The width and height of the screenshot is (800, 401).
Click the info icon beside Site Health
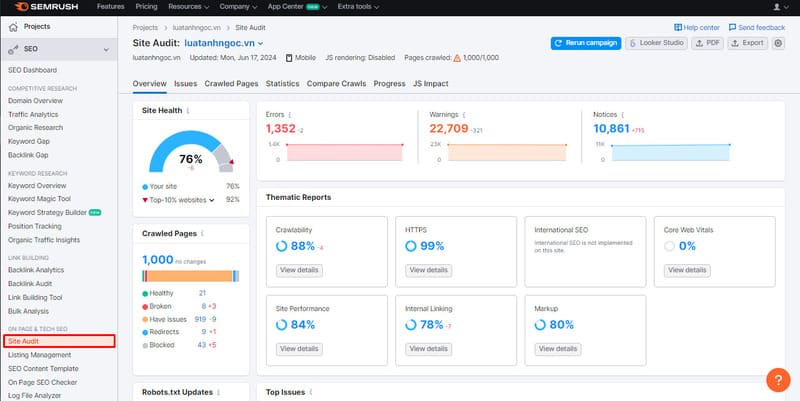pos(188,111)
